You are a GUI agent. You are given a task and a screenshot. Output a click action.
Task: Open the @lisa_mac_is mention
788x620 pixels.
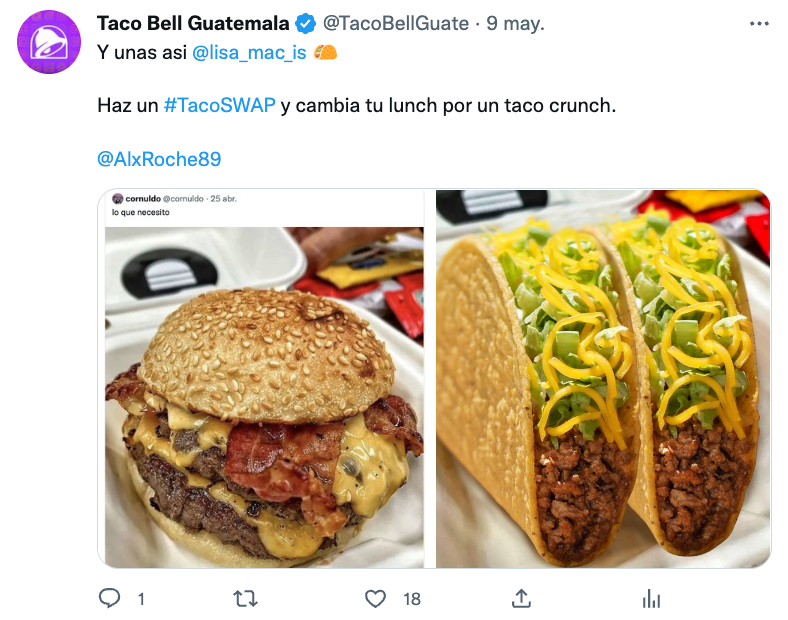pyautogui.click(x=249, y=52)
